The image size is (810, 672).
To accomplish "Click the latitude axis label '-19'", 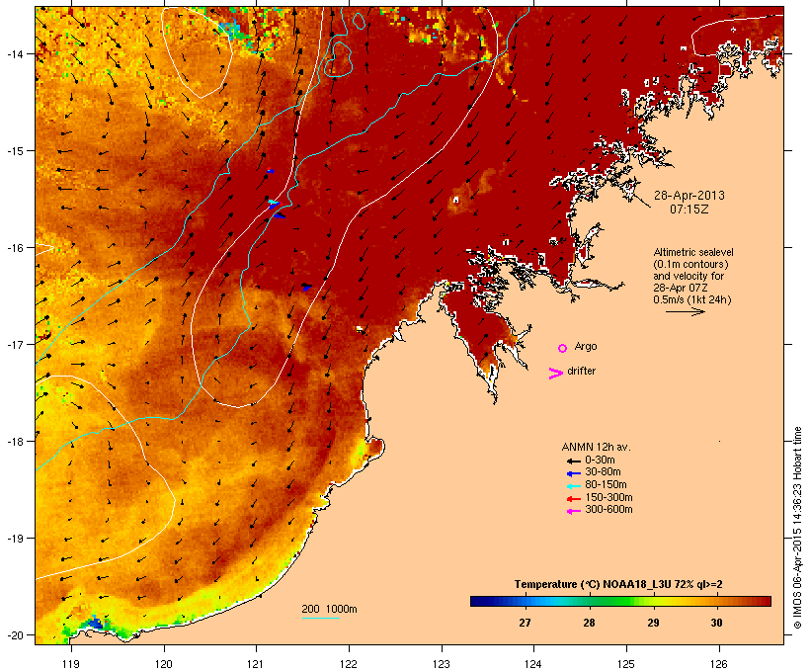I will [15, 539].
